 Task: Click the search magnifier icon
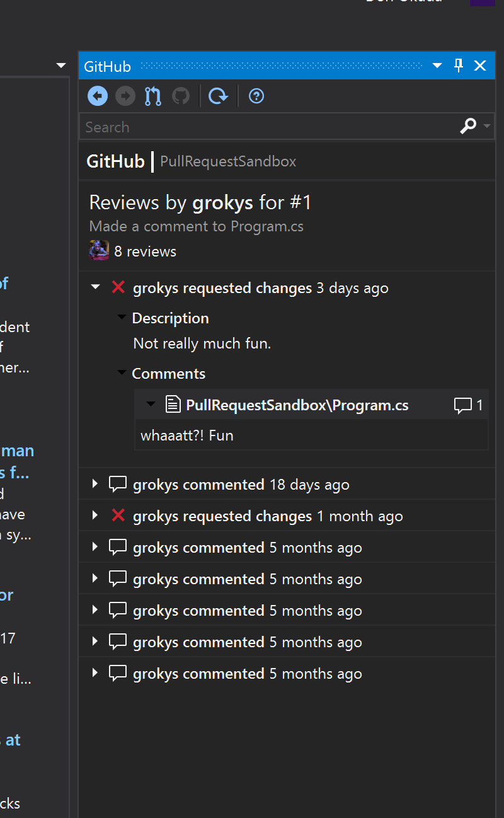tap(468, 127)
